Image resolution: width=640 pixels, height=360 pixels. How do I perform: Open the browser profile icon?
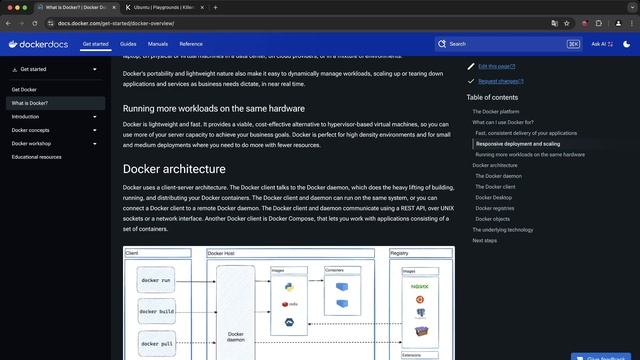(618, 23)
